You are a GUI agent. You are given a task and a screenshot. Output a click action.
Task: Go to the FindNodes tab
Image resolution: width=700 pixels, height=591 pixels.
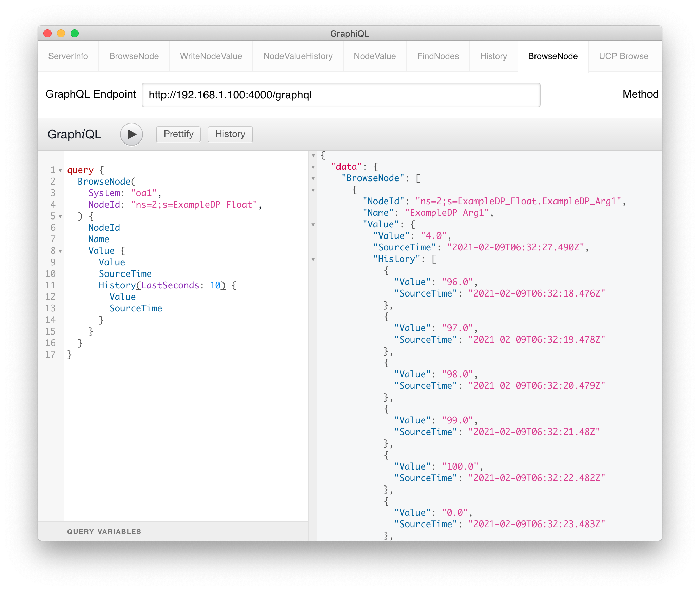pyautogui.click(x=438, y=56)
